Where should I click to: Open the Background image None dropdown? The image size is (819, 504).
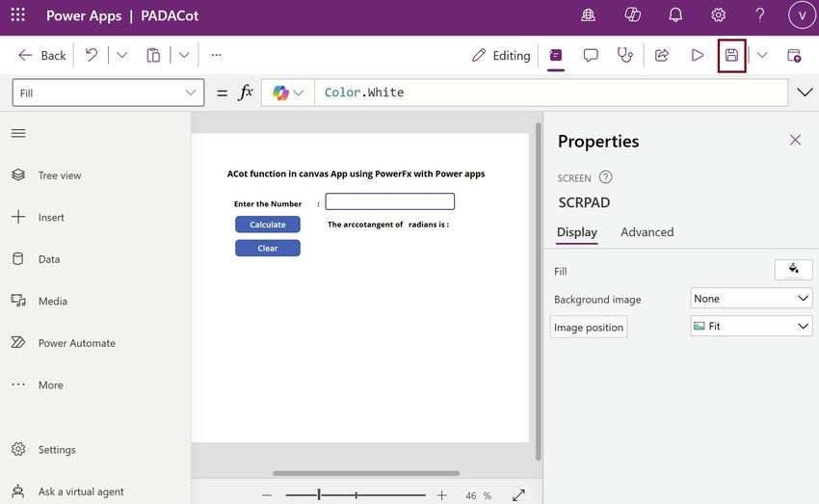click(752, 299)
